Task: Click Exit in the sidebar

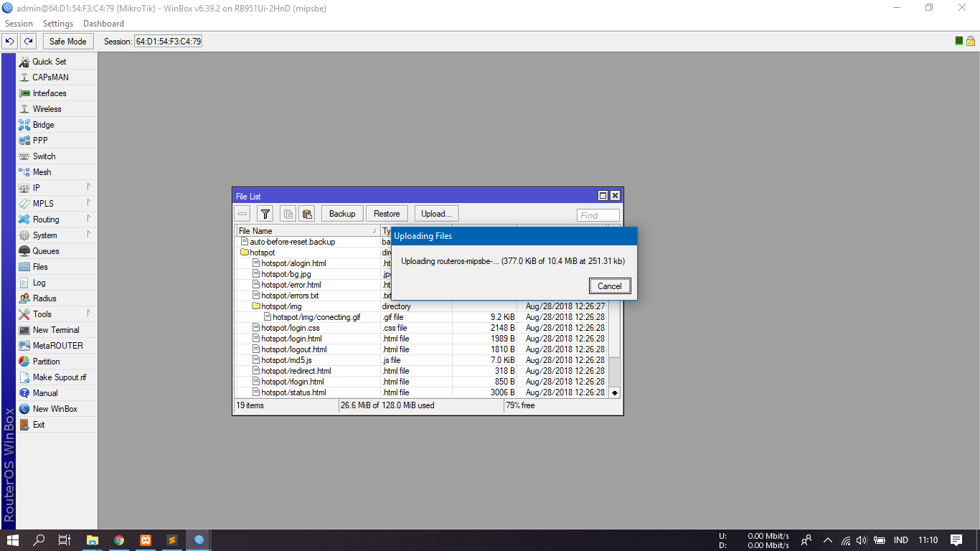Action: (x=57, y=425)
